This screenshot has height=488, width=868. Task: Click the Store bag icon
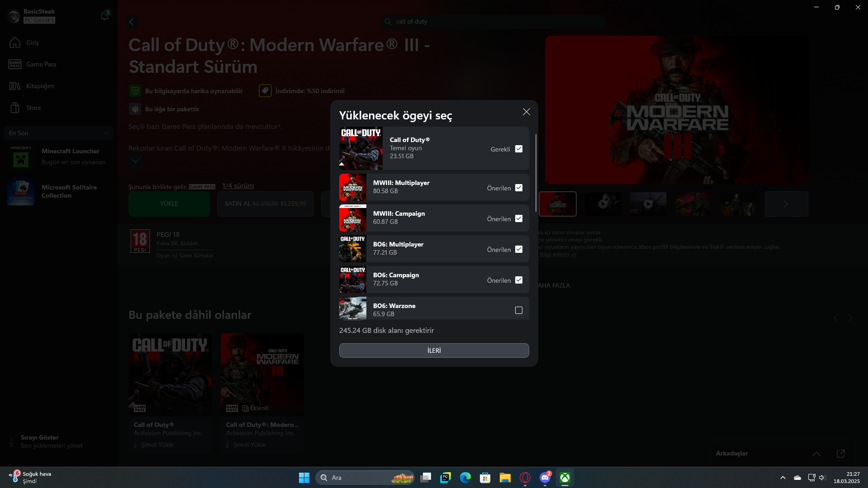[15, 108]
